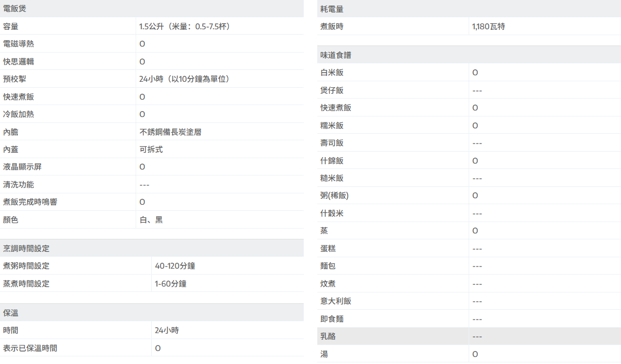Click the 白米飯 recipe label
Viewport: 621px width, 364px height.
[x=332, y=73]
